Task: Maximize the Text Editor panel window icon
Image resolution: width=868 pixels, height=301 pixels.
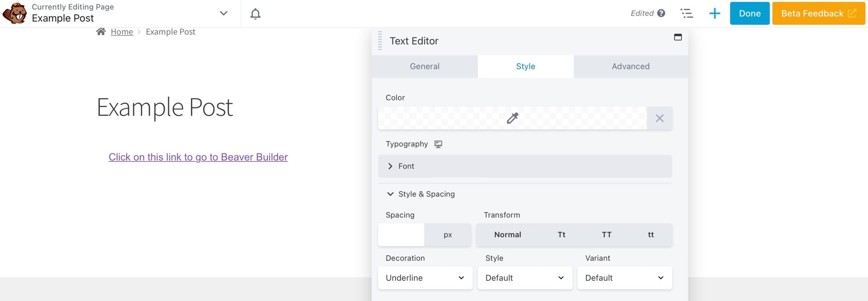Action: click(x=677, y=37)
